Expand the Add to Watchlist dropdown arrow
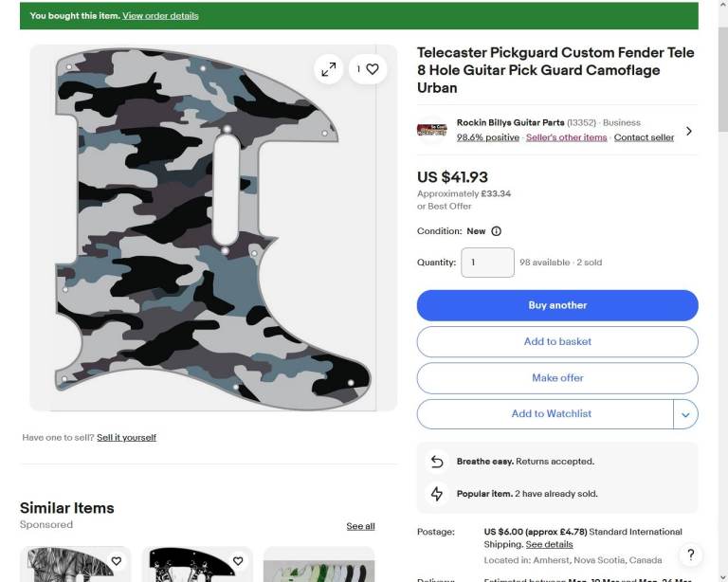 pyautogui.click(x=685, y=414)
